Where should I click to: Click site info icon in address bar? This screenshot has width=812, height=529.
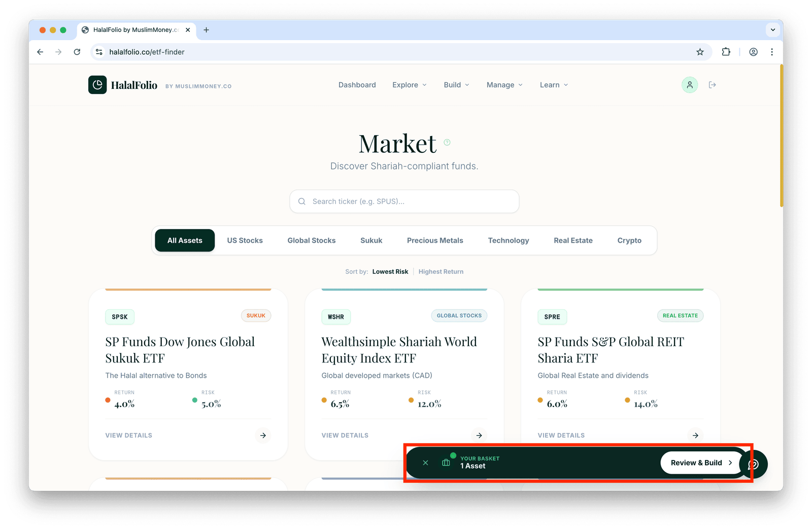(99, 52)
